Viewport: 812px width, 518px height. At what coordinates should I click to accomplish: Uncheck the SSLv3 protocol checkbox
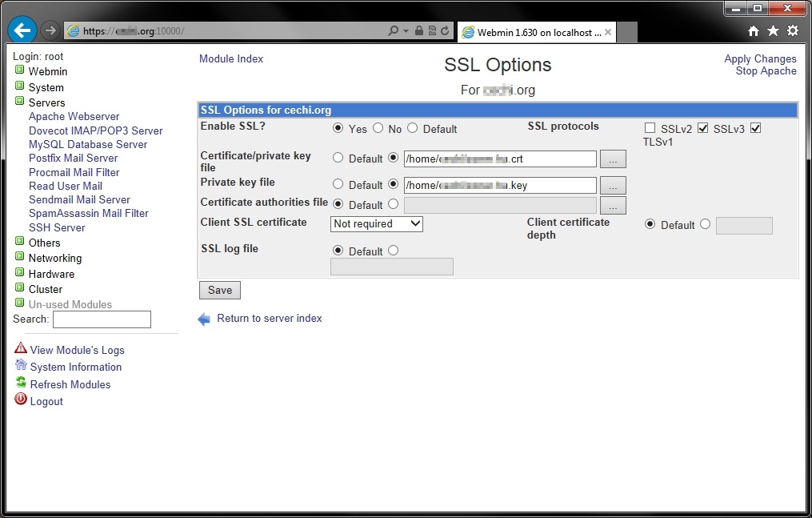tap(703, 128)
